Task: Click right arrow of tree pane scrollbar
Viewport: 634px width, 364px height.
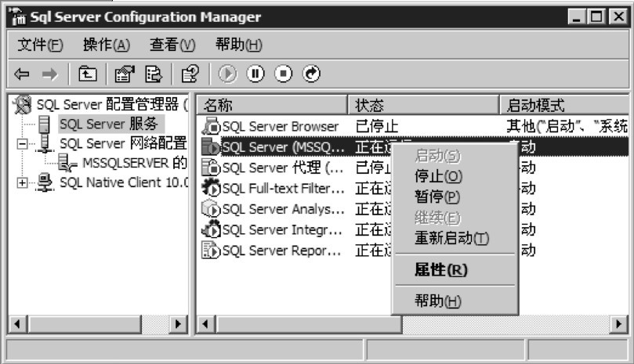Action: [178, 324]
